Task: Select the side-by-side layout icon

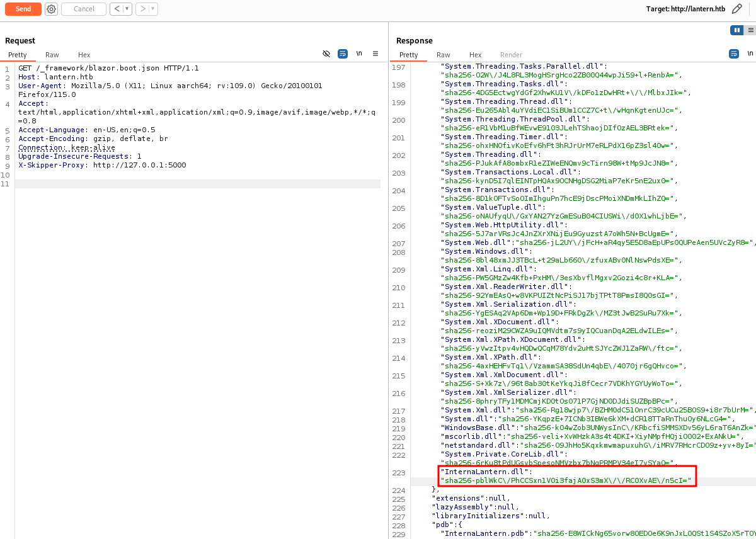Action: [x=736, y=30]
